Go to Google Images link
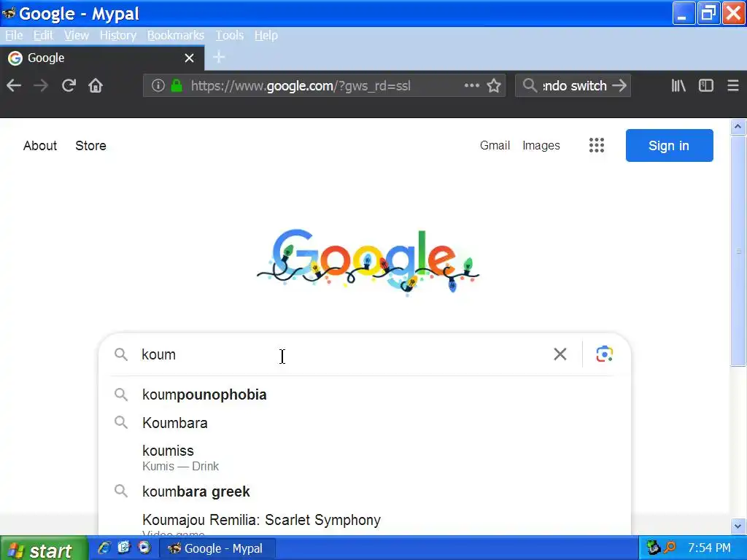 (541, 145)
